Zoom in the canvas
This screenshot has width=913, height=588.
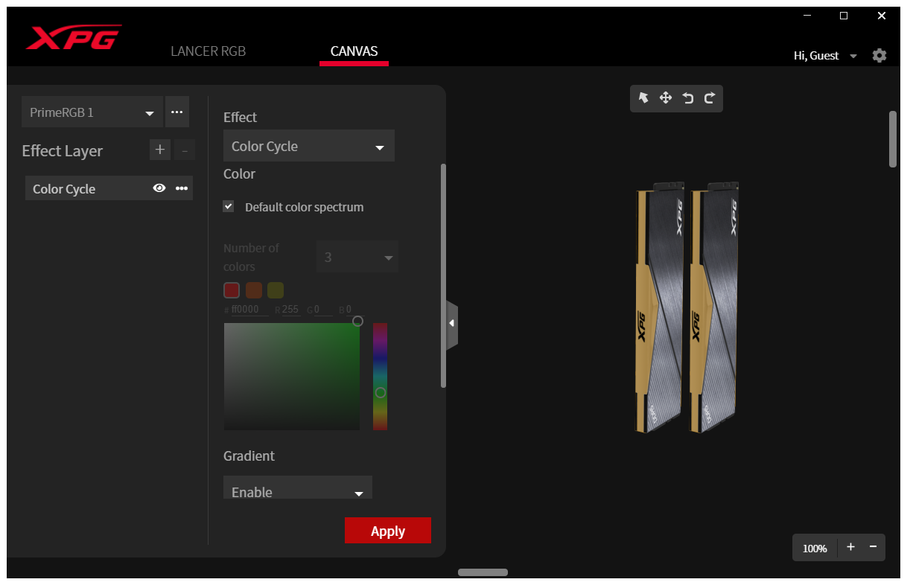pyautogui.click(x=850, y=547)
